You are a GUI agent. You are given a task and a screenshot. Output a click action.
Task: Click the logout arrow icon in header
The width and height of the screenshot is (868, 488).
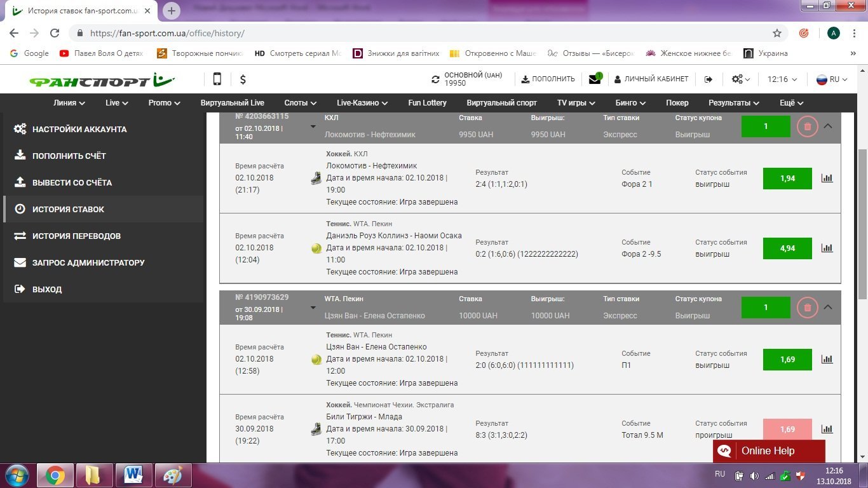pos(709,79)
